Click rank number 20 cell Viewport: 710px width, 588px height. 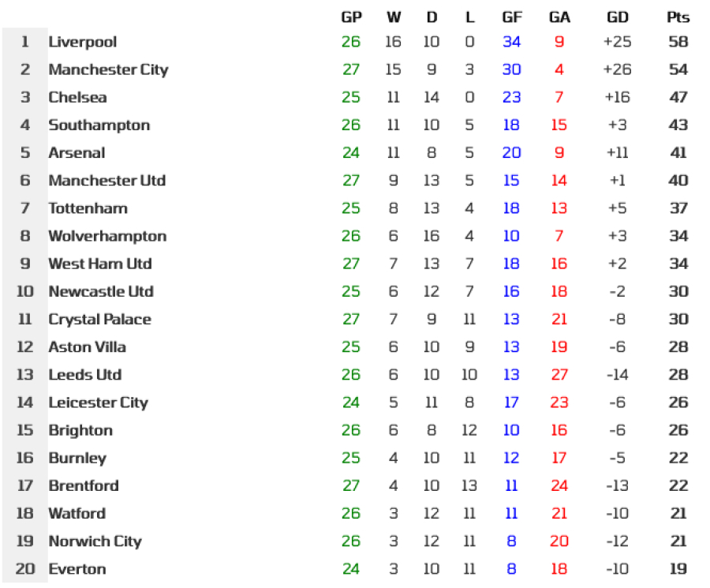point(25,569)
